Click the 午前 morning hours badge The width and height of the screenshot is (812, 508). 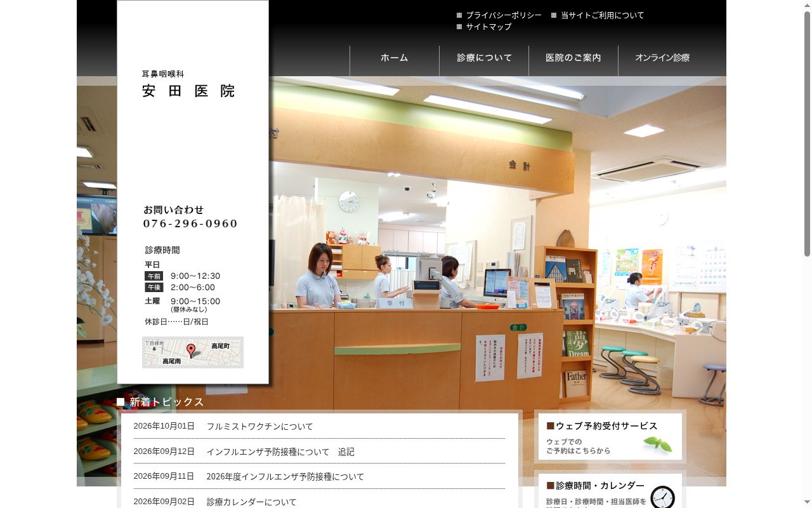tap(154, 276)
